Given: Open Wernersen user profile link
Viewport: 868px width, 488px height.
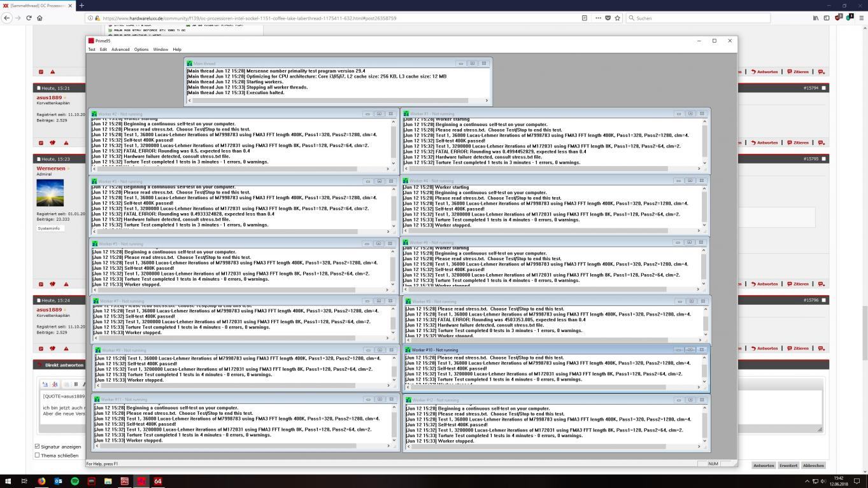Looking at the screenshot, I should coord(50,169).
